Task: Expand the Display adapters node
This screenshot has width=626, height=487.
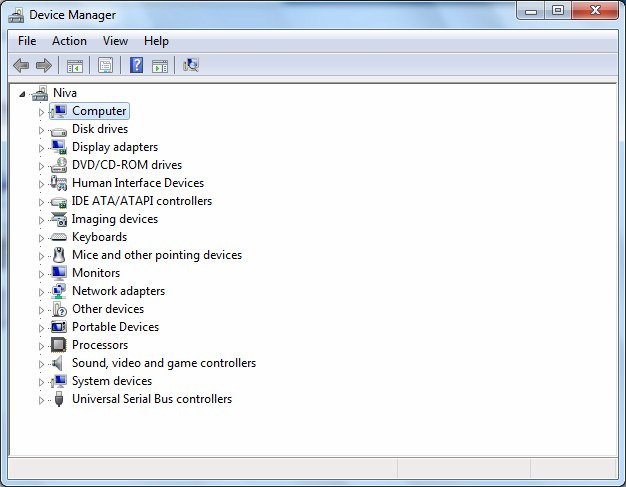Action: coord(41,148)
